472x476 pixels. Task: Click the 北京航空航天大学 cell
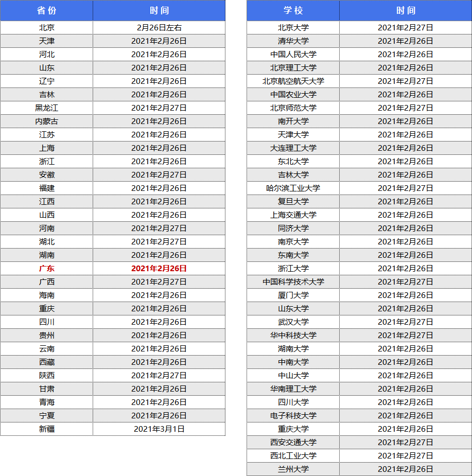(x=293, y=81)
